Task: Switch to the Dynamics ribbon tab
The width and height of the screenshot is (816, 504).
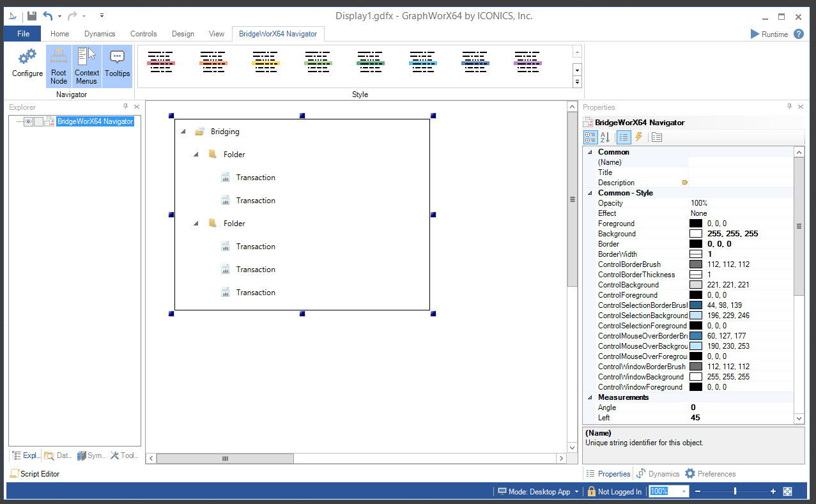Action: click(100, 34)
